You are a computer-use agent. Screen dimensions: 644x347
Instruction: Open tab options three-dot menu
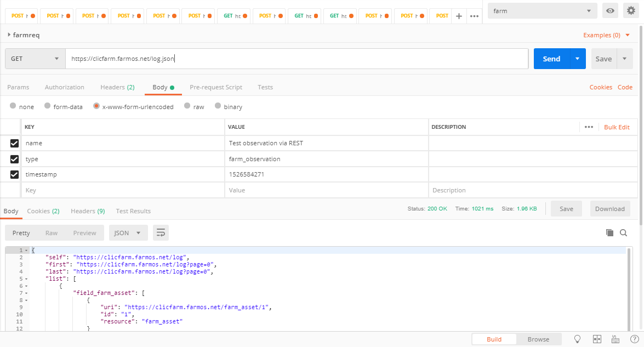pos(474,16)
